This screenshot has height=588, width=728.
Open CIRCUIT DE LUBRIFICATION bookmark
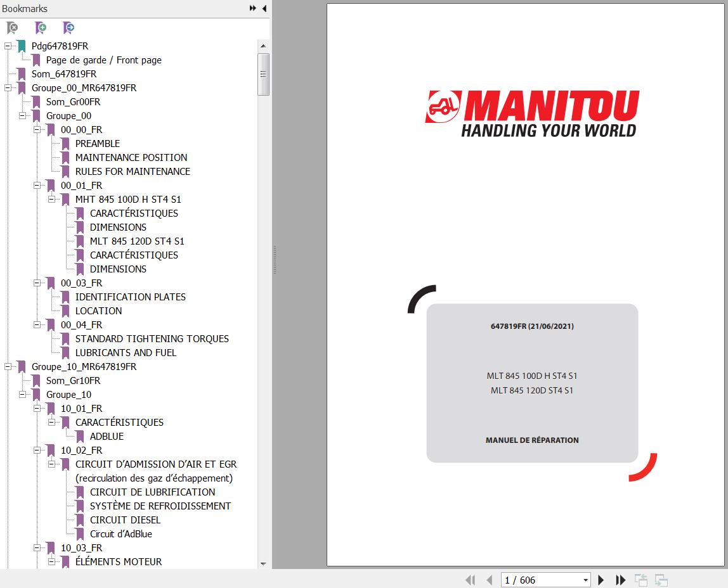[152, 492]
